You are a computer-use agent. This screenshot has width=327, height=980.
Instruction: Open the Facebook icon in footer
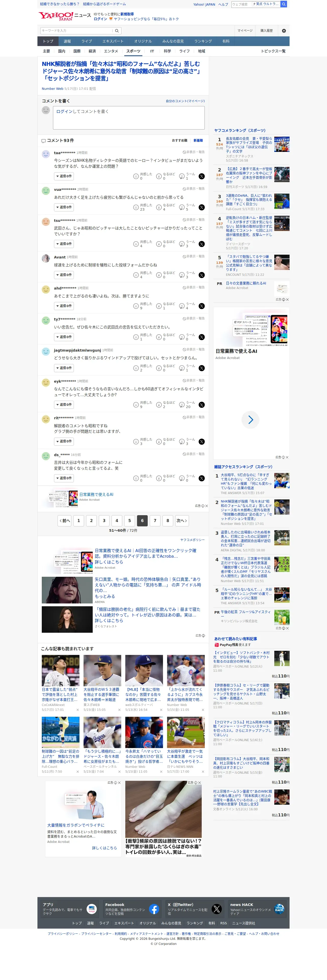tap(154, 909)
